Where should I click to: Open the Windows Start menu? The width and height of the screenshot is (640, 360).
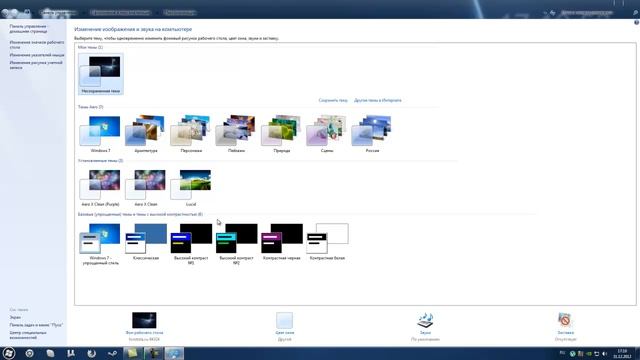pyautogui.click(x=9, y=353)
